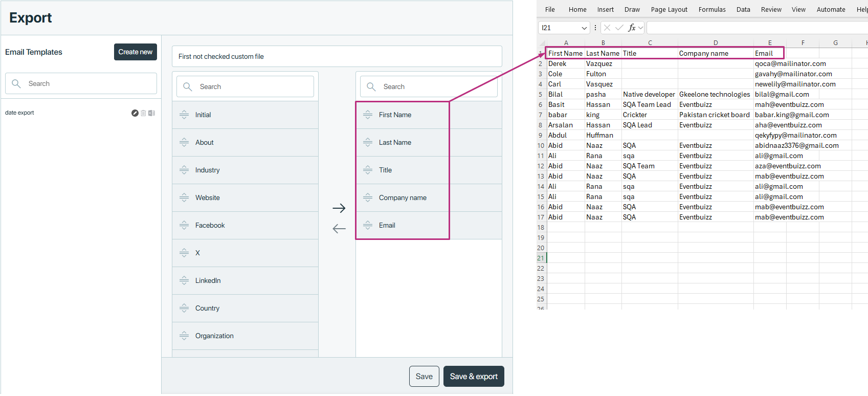The image size is (868, 396).
Task: Click the drag handle icon beside Email field
Action: pos(368,225)
